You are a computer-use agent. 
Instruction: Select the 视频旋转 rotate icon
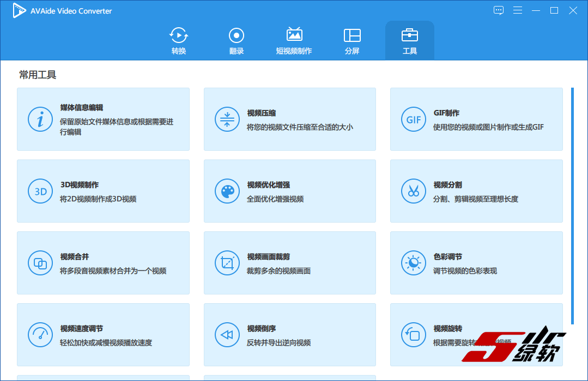(414, 335)
